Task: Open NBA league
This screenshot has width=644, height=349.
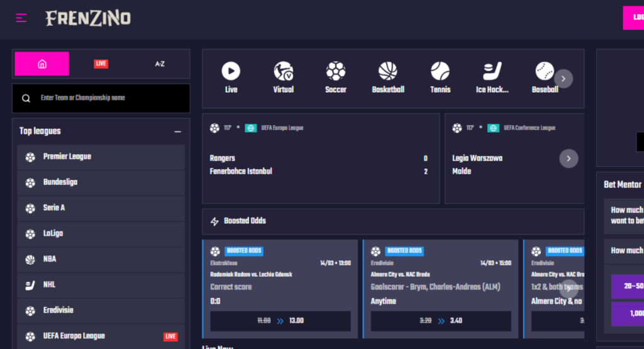Action: [x=101, y=259]
